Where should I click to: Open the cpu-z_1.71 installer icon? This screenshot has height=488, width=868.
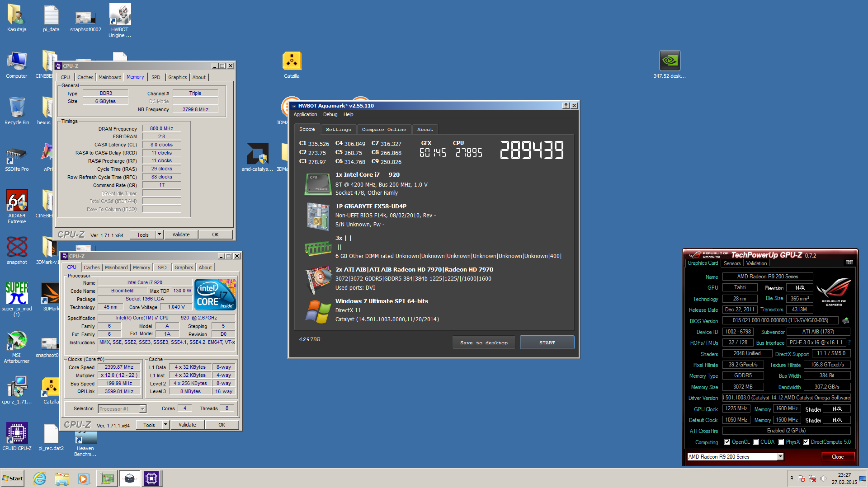pos(17,390)
